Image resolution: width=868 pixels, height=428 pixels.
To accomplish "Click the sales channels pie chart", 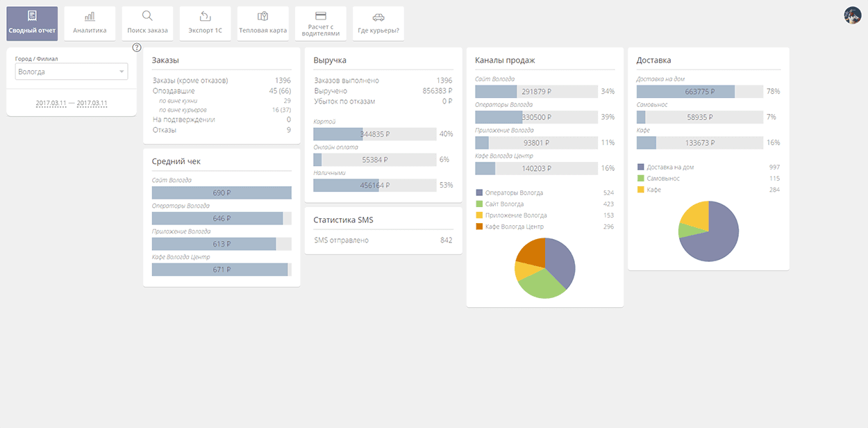I will click(x=545, y=268).
